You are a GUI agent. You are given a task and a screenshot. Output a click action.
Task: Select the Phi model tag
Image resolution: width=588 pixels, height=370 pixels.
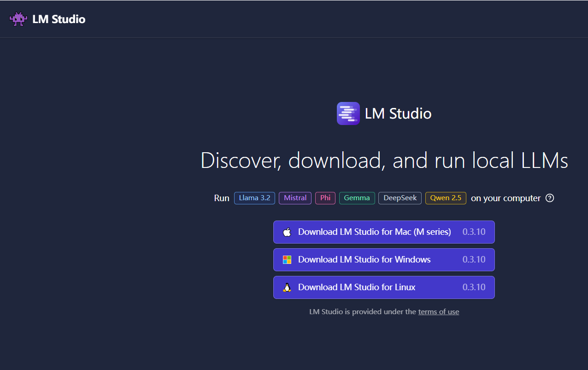pos(325,198)
